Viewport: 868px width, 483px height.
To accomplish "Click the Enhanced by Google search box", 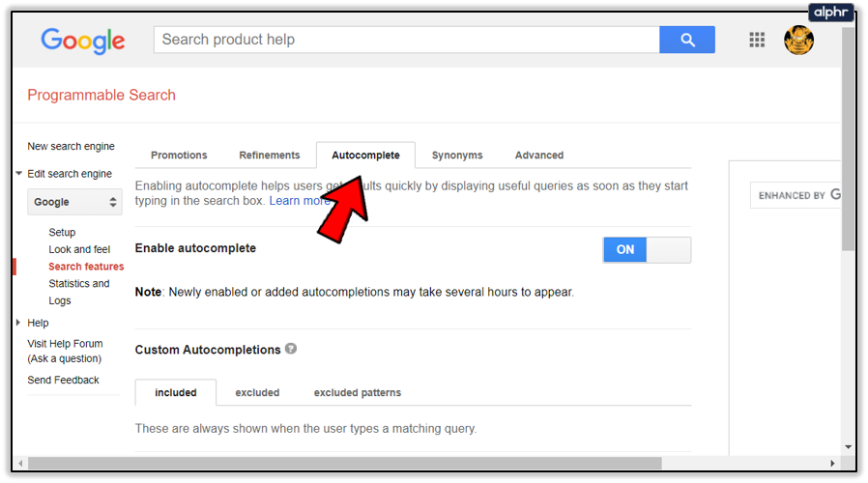I will click(796, 195).
